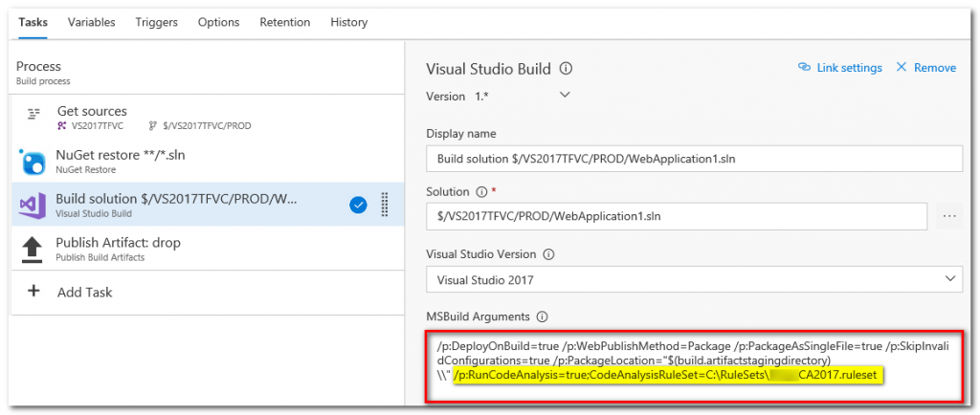Remove the Visual Studio Build task
The image size is (980, 415).
click(925, 68)
